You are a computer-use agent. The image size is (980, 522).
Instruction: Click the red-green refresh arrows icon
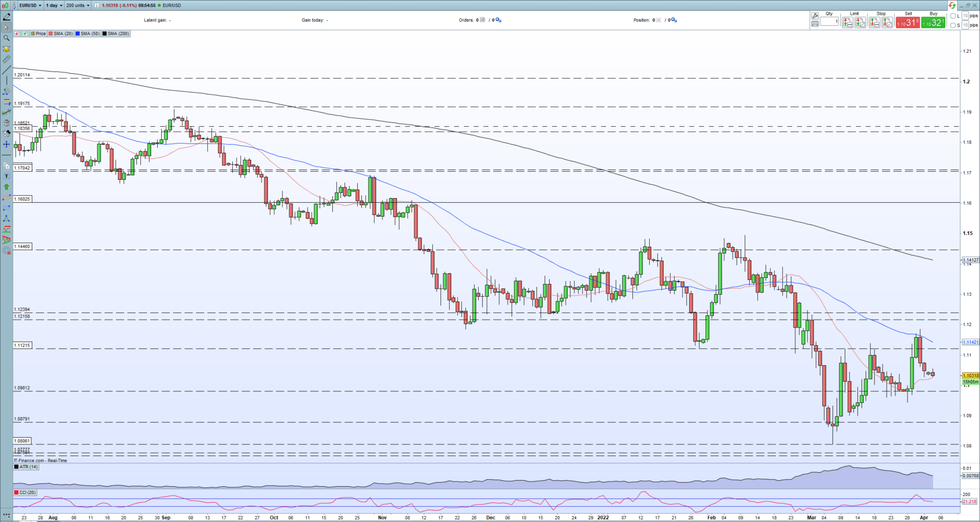952,5
